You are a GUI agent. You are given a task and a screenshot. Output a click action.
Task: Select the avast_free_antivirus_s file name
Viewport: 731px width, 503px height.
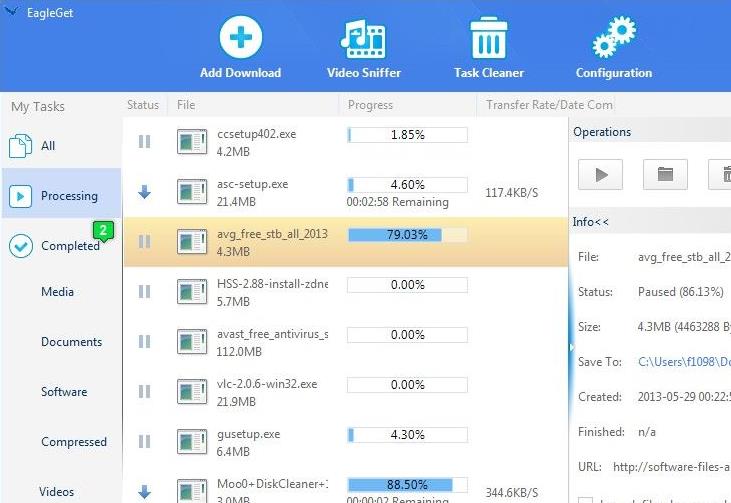(x=273, y=334)
